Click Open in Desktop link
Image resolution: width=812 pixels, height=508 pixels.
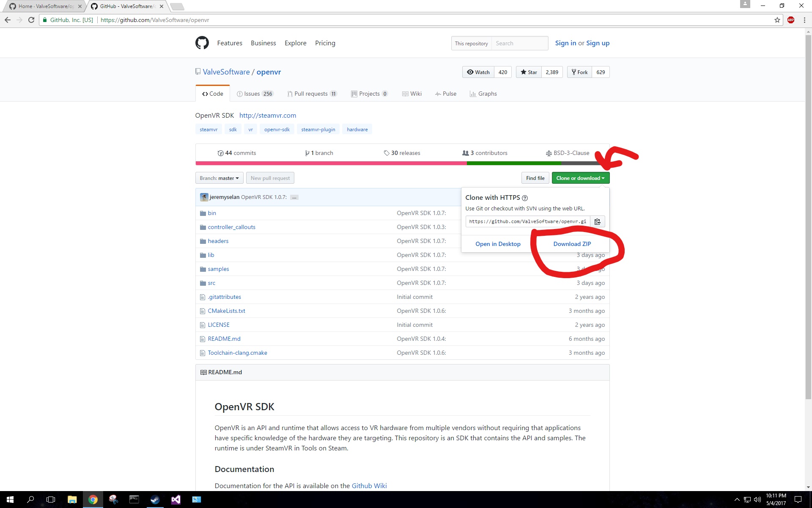498,244
